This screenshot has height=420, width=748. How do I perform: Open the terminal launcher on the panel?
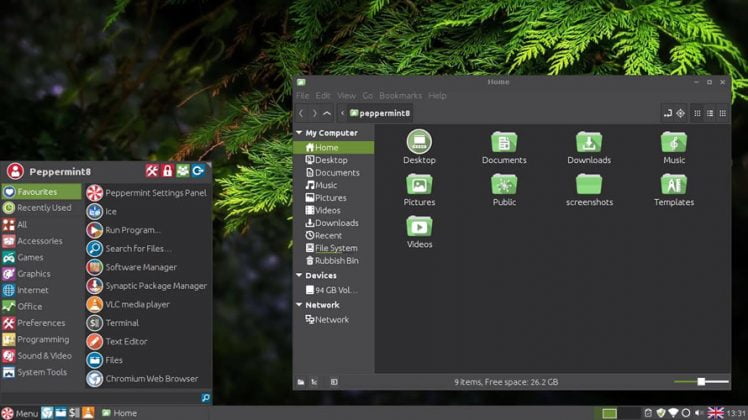click(74, 413)
